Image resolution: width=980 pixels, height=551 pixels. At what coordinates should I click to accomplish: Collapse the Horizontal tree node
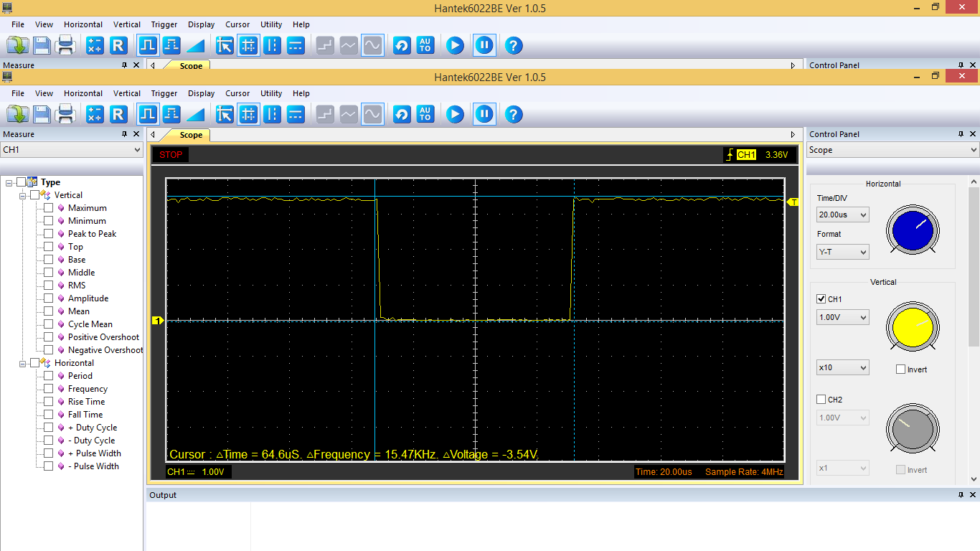click(x=23, y=363)
